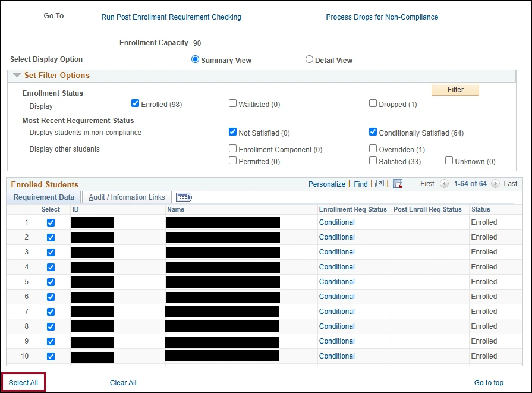532x393 pixels.
Task: Open Conditional link in row 7
Action: click(x=336, y=312)
